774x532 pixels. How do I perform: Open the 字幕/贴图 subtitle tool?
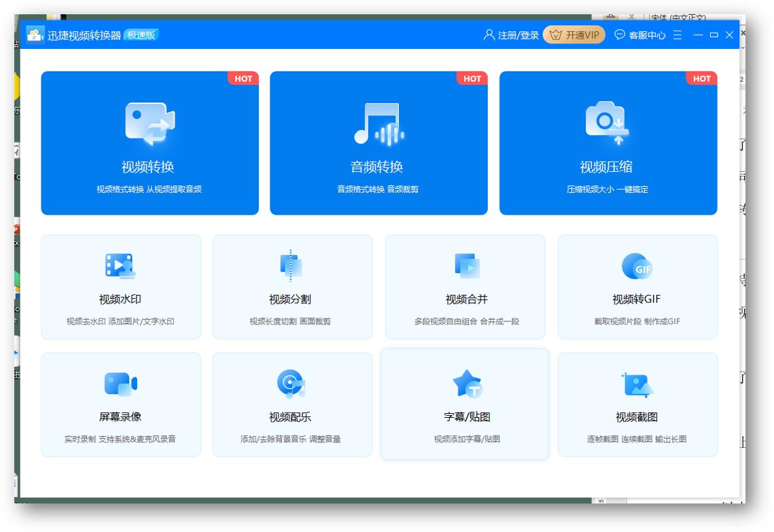pyautogui.click(x=465, y=404)
